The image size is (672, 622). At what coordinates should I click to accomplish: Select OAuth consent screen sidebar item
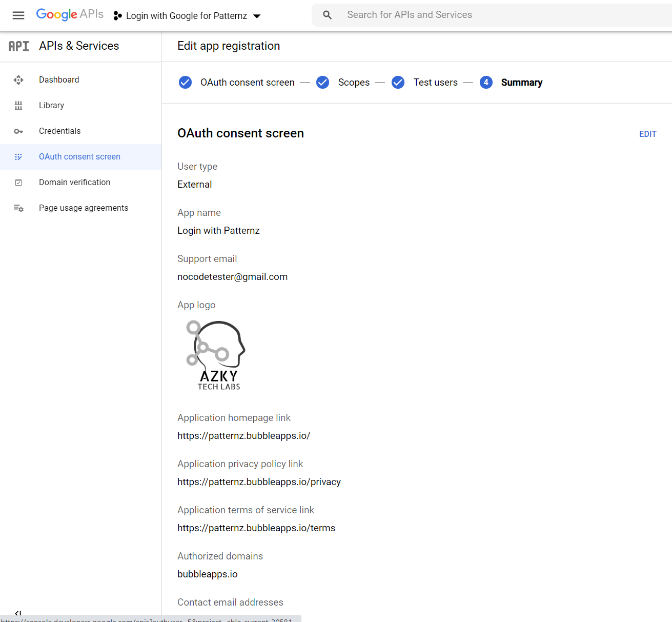(x=79, y=157)
